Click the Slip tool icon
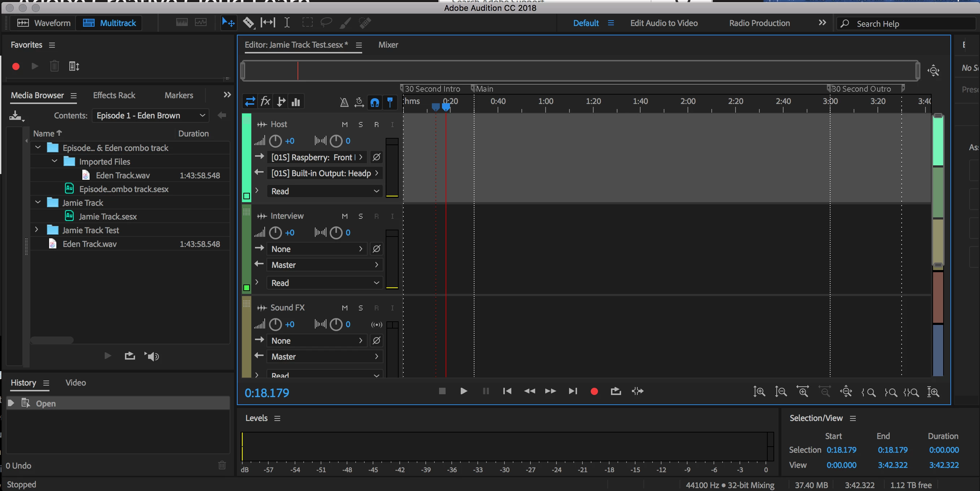 (268, 23)
